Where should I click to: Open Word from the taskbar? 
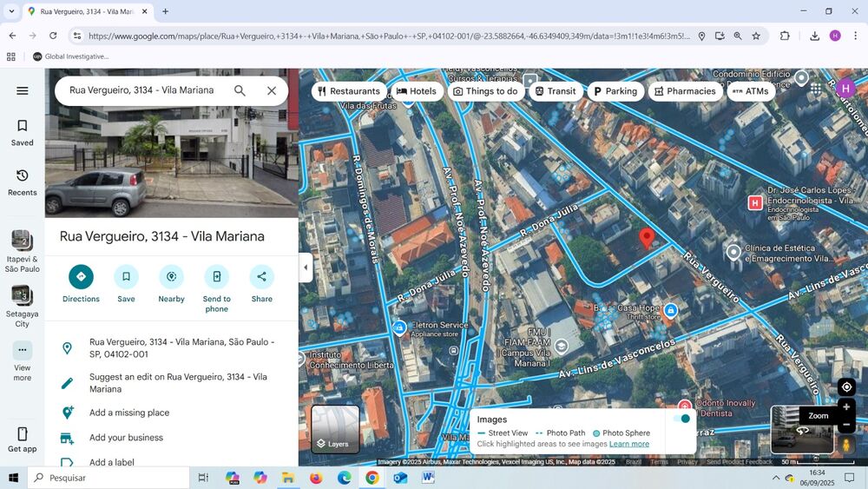429,478
